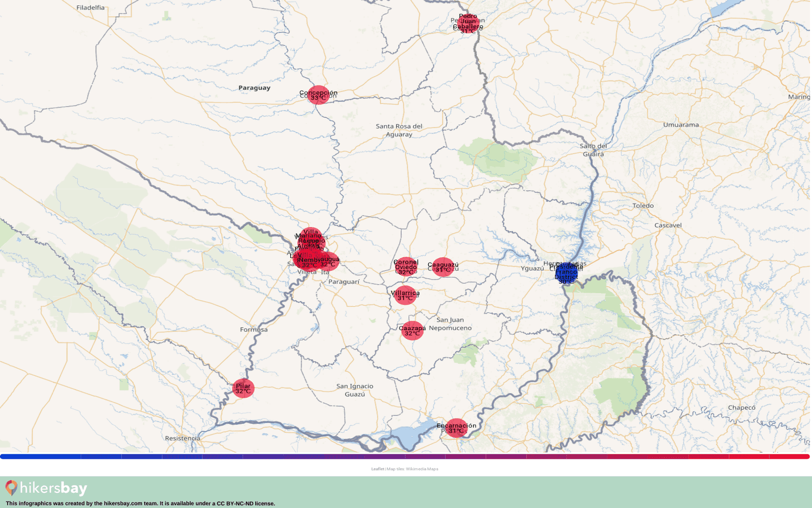Screen dimensions: 812x508
Task: Open the Coronel Oviedo 32°C marker
Action: [x=405, y=267]
